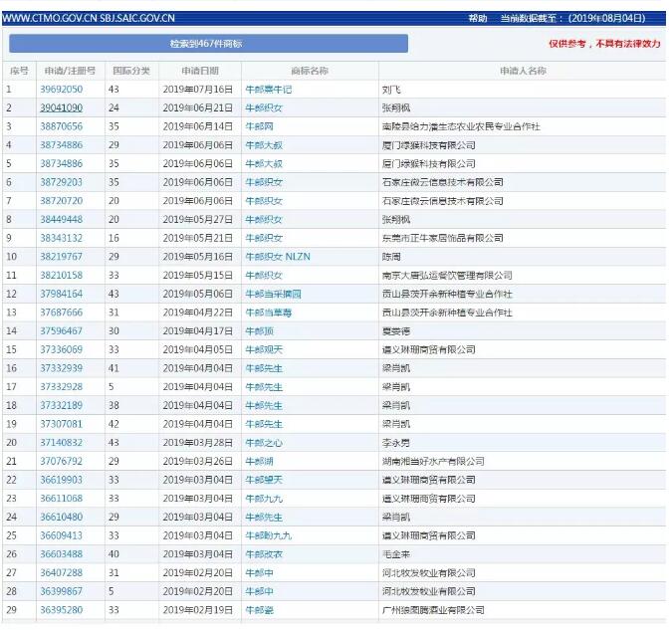Open the 牛郎湖 trademark link

coord(259,461)
